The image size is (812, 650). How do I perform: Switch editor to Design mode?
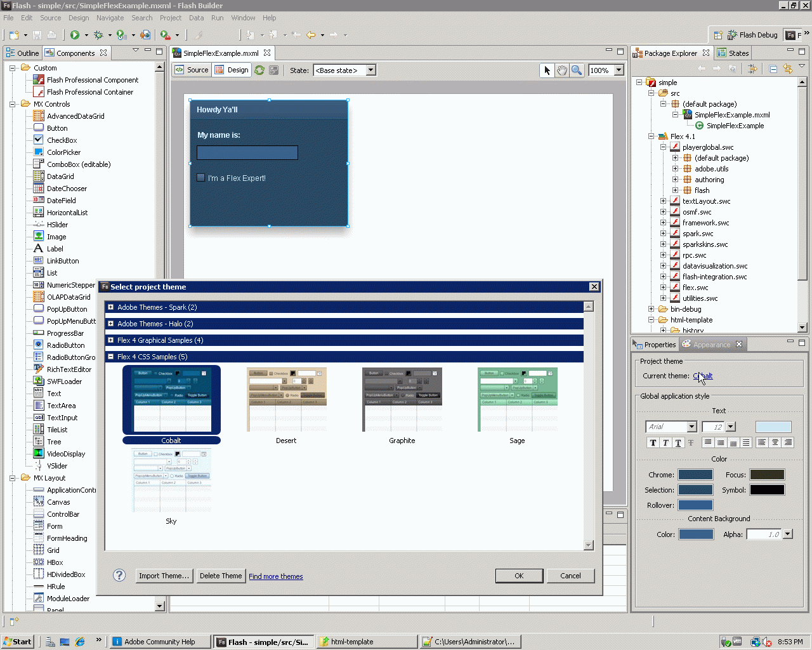click(x=232, y=70)
